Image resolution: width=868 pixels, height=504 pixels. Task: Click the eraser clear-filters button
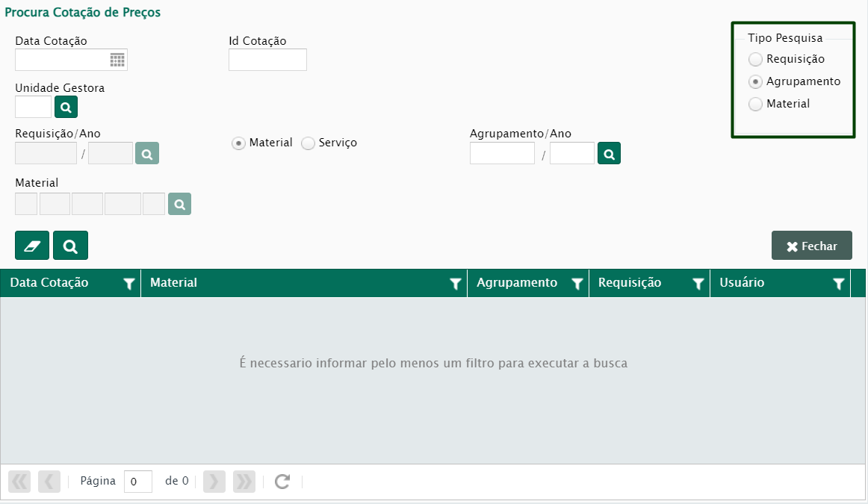32,246
